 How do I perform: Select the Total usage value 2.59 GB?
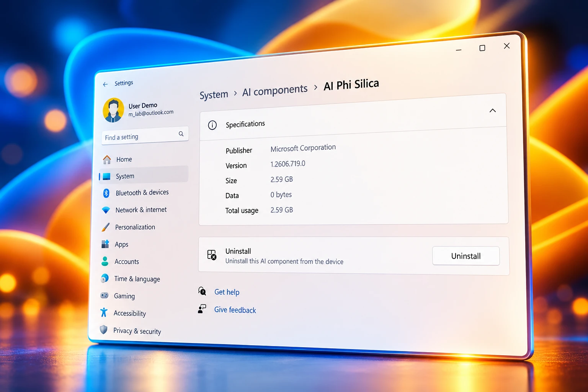tap(282, 210)
